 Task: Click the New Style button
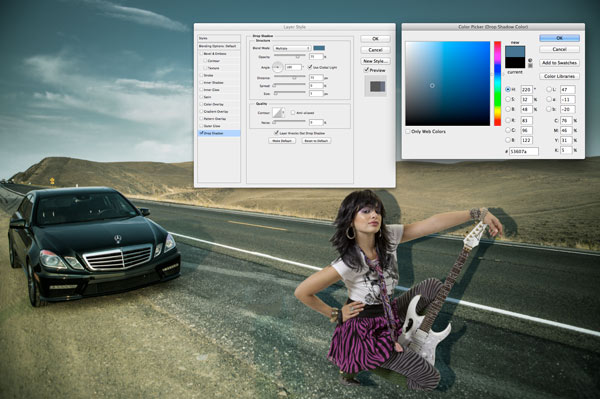(375, 61)
